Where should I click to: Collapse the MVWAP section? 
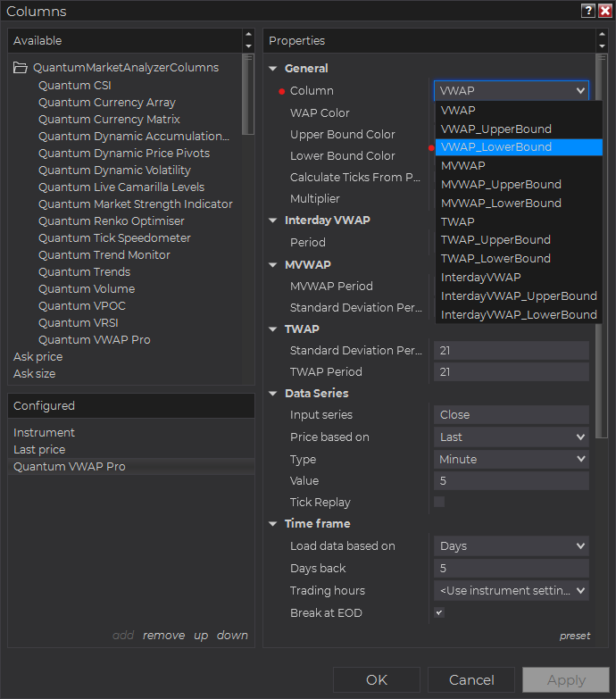273,265
